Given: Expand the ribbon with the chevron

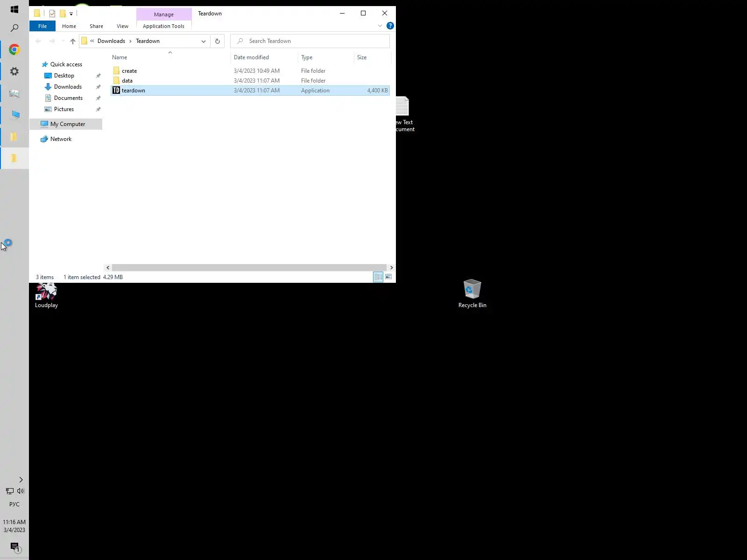Looking at the screenshot, I should point(380,26).
